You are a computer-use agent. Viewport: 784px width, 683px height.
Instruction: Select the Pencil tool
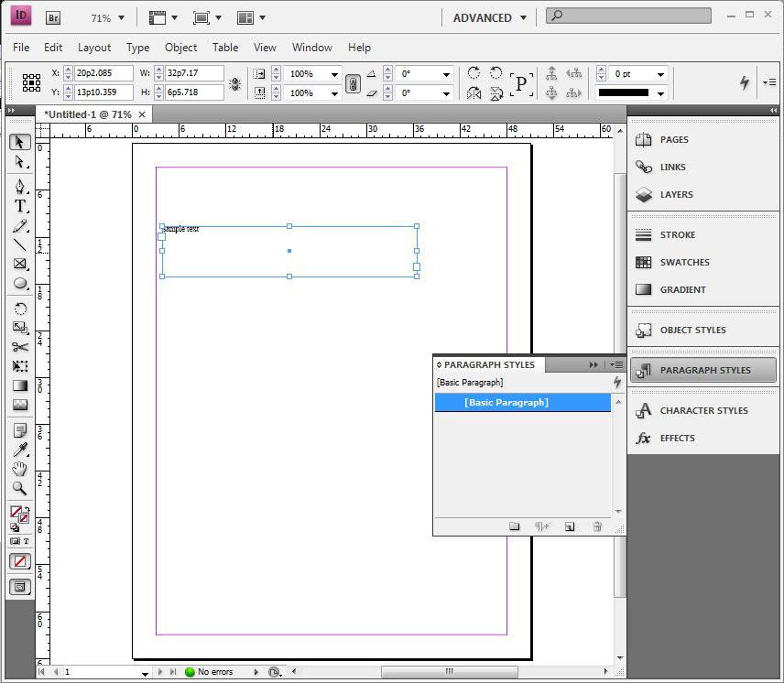pos(19,226)
